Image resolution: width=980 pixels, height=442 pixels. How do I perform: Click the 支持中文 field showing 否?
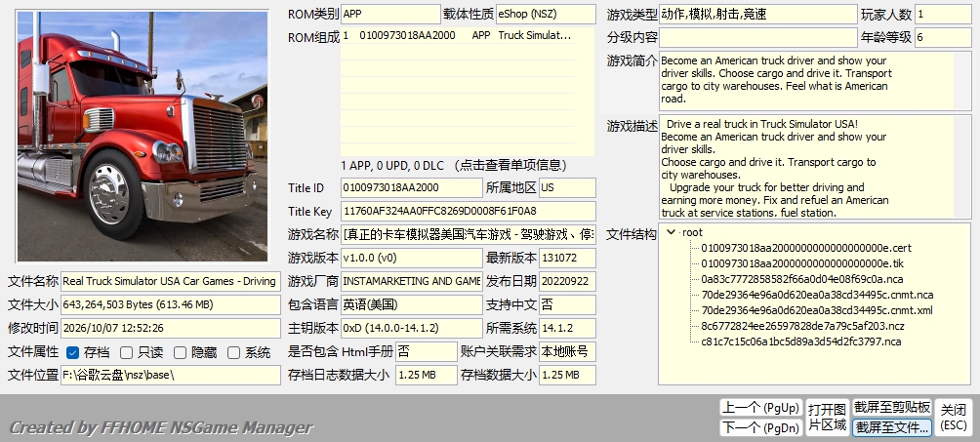[x=567, y=305]
